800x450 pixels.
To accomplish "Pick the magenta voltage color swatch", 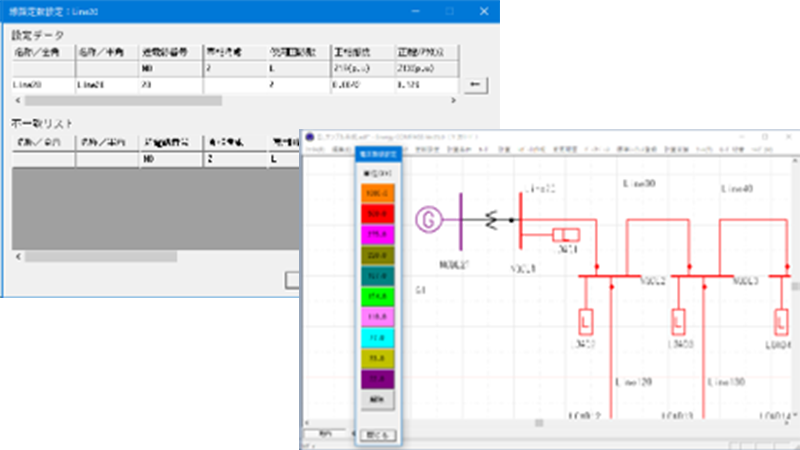I will pos(379,234).
